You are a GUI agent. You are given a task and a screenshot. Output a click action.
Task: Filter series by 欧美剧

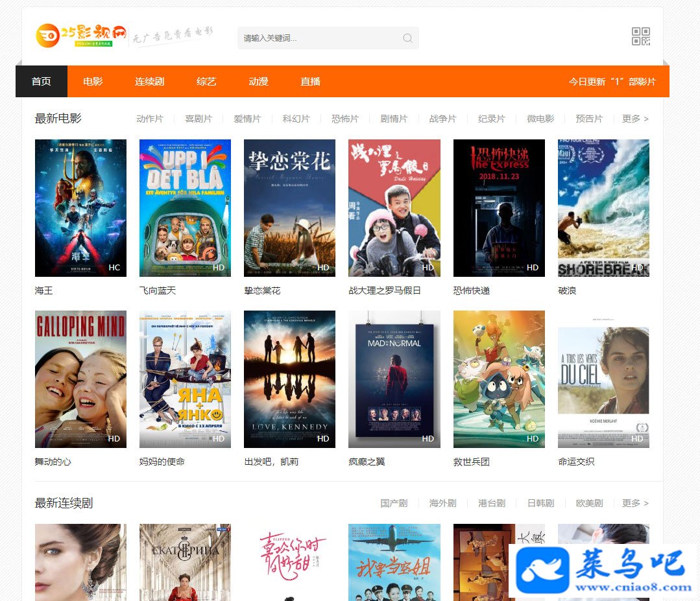589,503
